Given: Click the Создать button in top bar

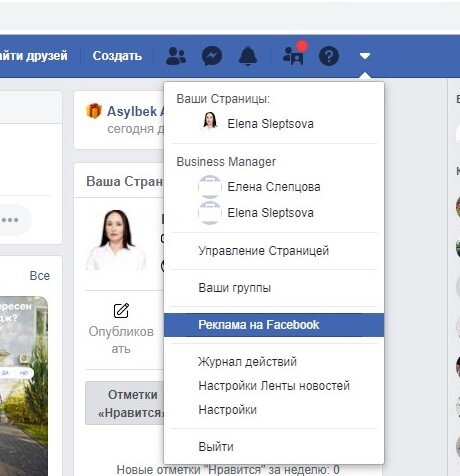Looking at the screenshot, I should click(117, 56).
